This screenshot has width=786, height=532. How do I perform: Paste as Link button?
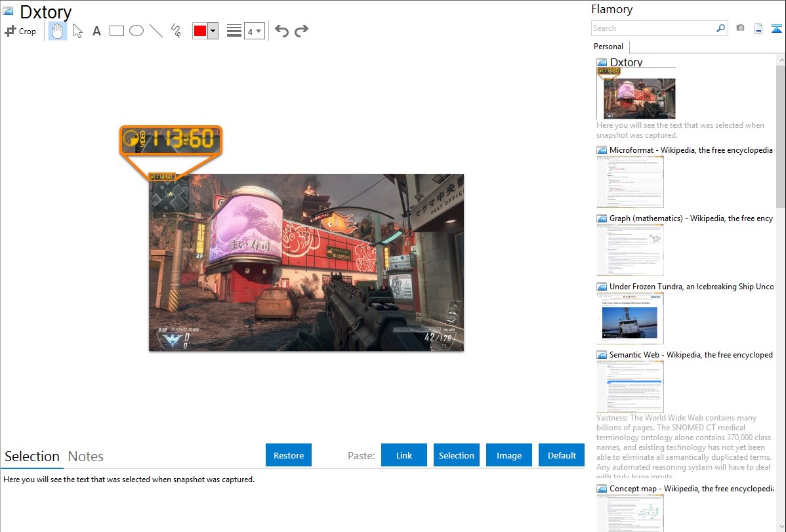pos(404,455)
